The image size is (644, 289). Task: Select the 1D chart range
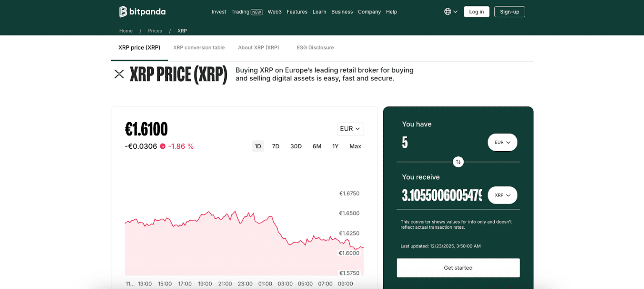[258, 146]
